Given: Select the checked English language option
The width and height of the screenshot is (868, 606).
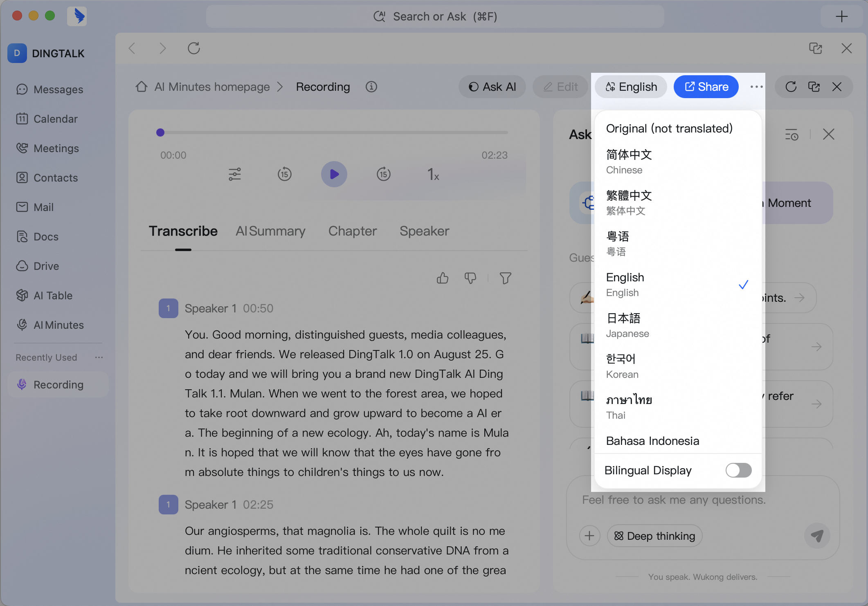Looking at the screenshot, I should pyautogui.click(x=678, y=284).
